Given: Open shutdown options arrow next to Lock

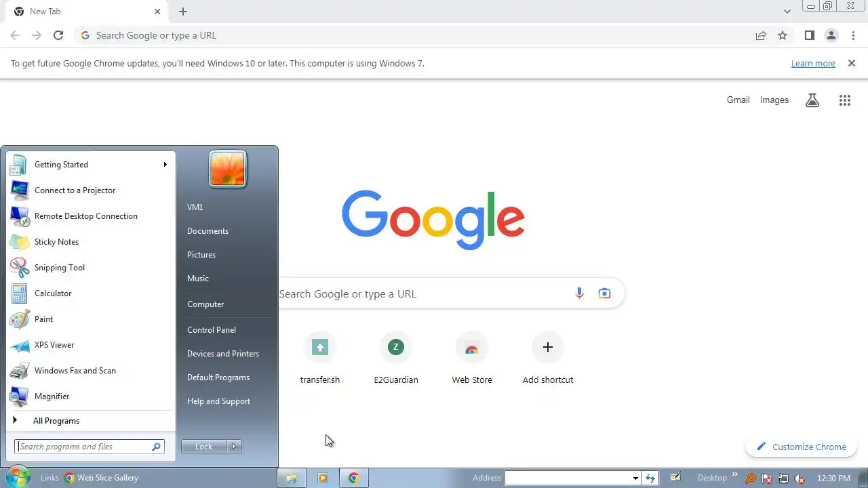Looking at the screenshot, I should pyautogui.click(x=234, y=447).
